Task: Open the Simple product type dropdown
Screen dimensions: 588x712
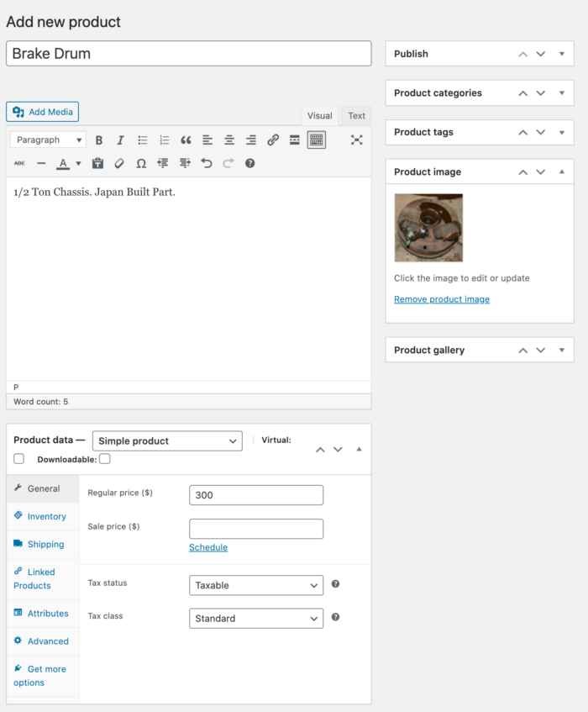Action: click(167, 440)
